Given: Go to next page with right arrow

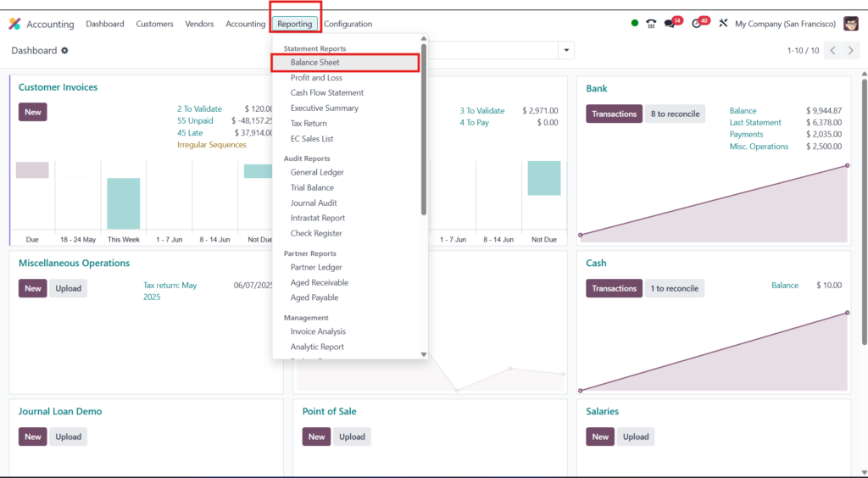Looking at the screenshot, I should click(850, 50).
